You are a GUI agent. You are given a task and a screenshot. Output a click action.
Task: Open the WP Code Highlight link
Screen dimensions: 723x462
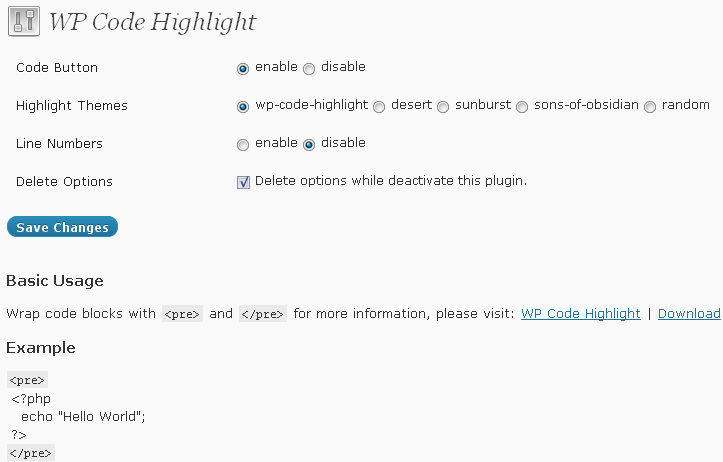[x=581, y=314]
